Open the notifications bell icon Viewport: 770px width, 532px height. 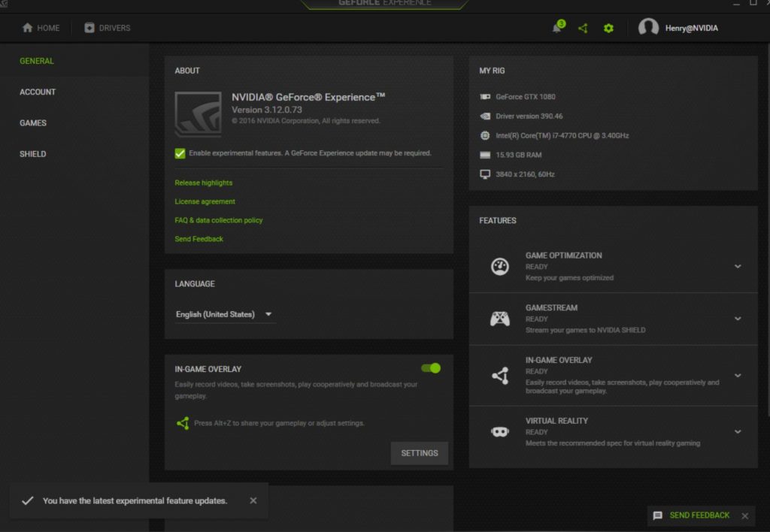click(558, 27)
